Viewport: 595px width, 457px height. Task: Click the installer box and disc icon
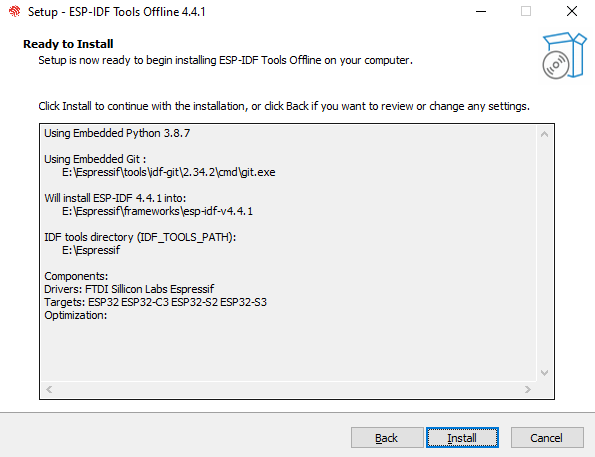pos(564,56)
